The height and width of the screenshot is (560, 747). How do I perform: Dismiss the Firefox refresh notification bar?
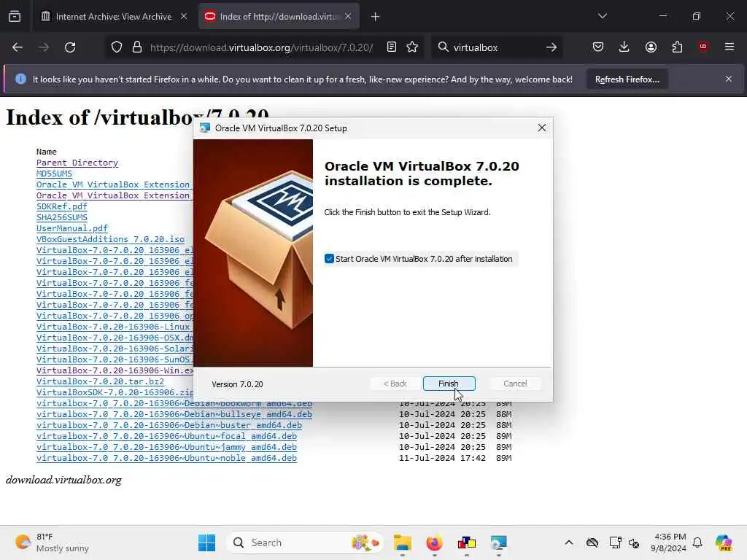(x=729, y=79)
